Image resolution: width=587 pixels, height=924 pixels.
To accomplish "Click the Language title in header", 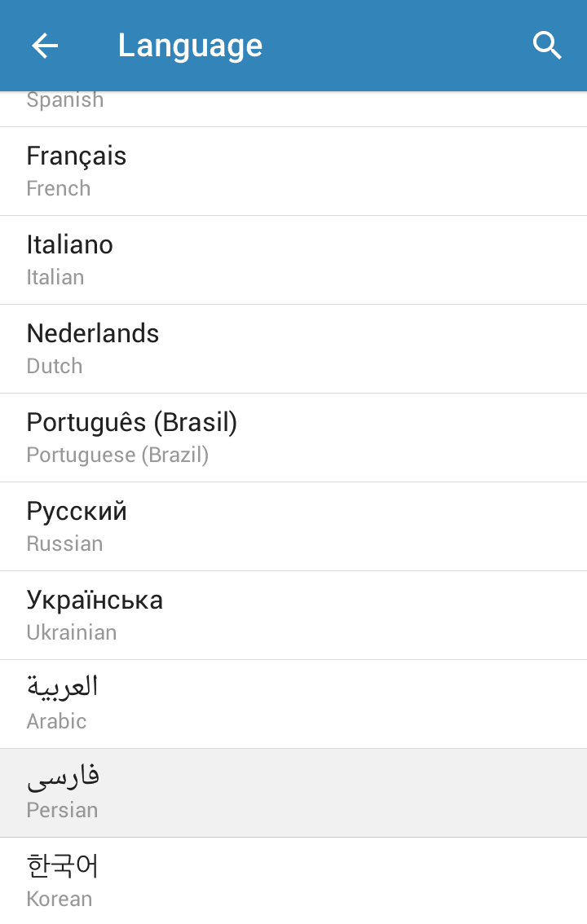I will (190, 46).
